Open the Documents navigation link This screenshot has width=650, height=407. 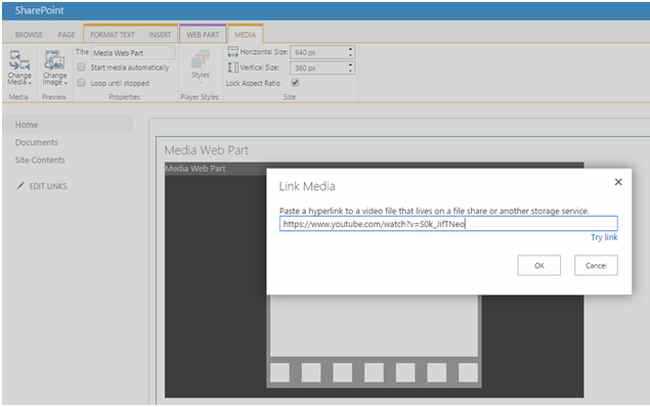pos(36,142)
